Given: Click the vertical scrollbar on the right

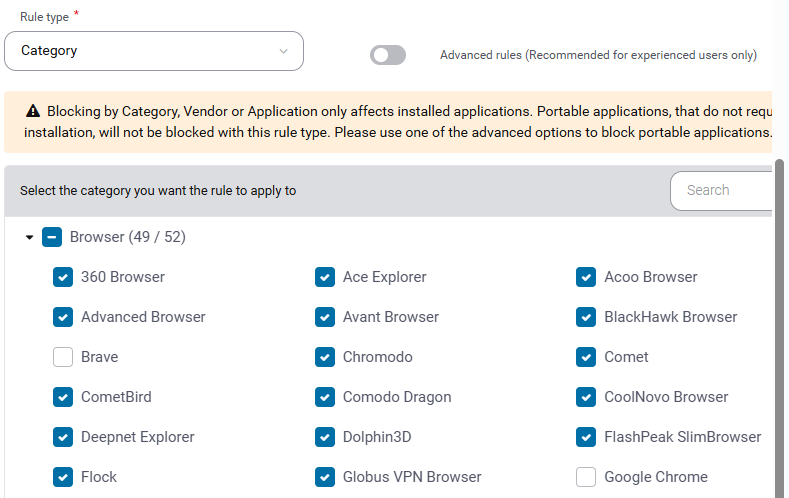Looking at the screenshot, I should 779,328.
